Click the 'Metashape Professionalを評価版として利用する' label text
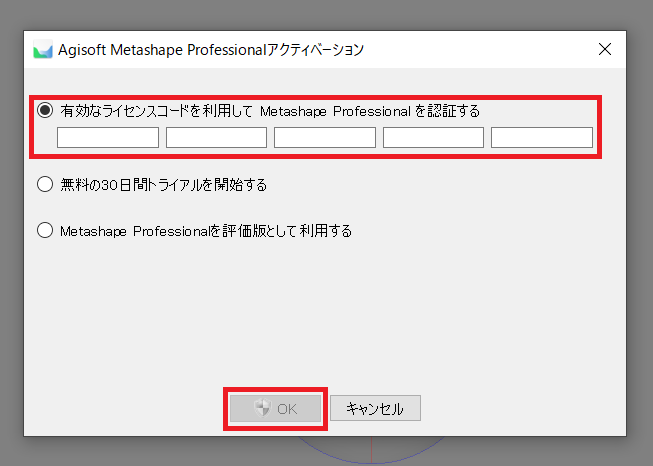Viewport: 653px width, 466px height. pos(206,231)
